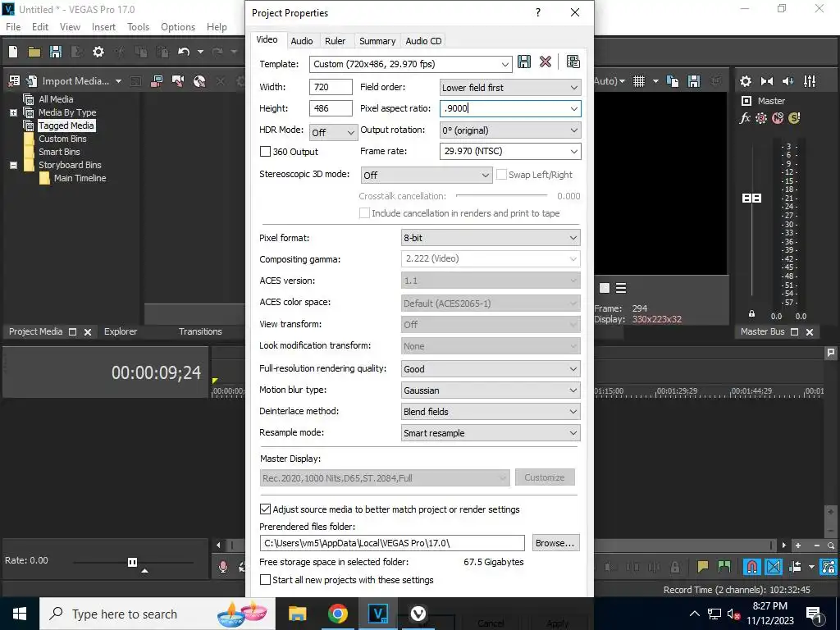Enable snapping magnet icon

pyautogui.click(x=752, y=567)
